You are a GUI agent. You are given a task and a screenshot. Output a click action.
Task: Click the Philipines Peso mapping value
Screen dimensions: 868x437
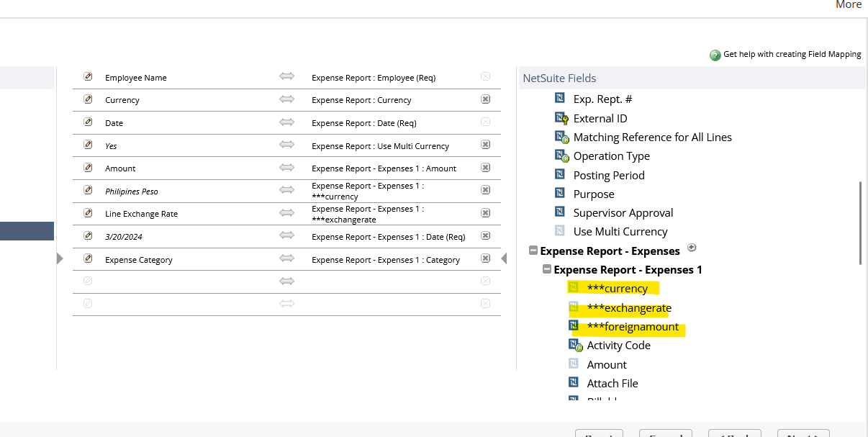coord(132,192)
